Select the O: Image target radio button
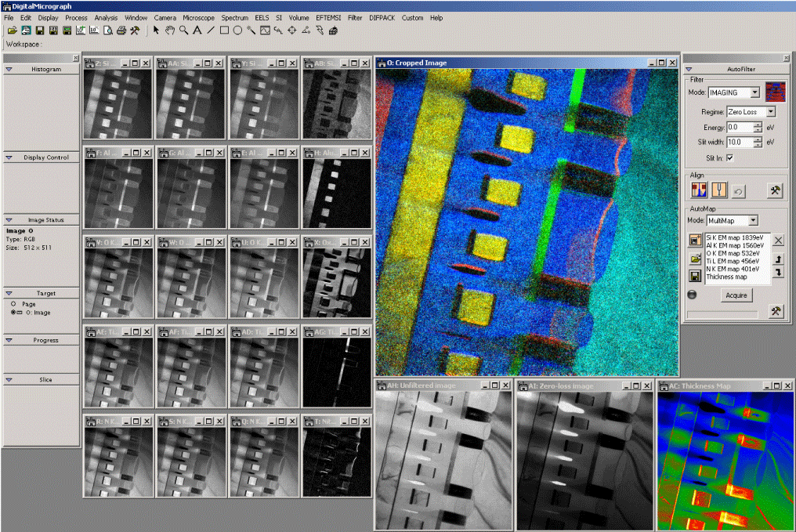The image size is (796, 532). pyautogui.click(x=13, y=312)
